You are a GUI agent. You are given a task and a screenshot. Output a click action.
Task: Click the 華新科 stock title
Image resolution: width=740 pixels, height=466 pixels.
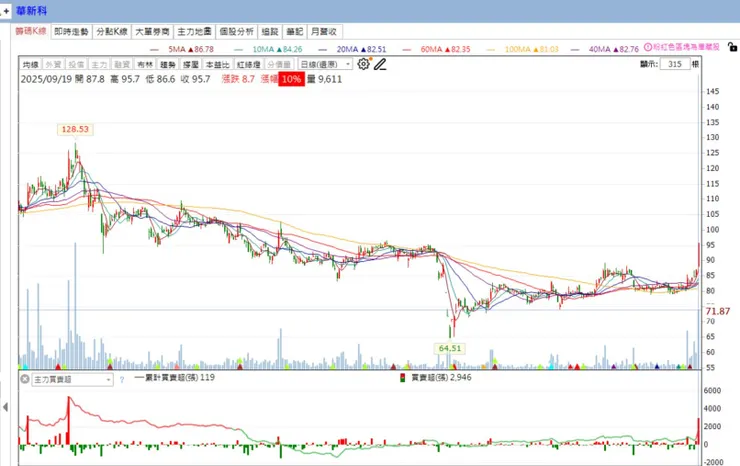coord(32,11)
